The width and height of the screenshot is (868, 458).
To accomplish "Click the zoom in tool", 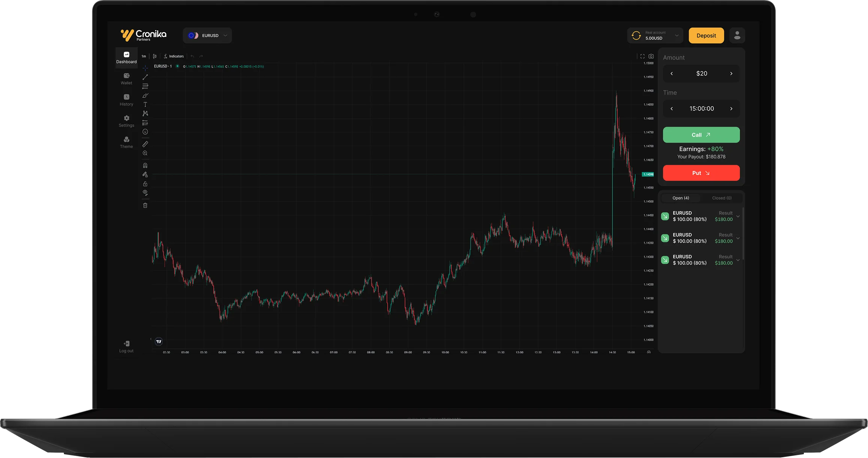I will coord(145,153).
